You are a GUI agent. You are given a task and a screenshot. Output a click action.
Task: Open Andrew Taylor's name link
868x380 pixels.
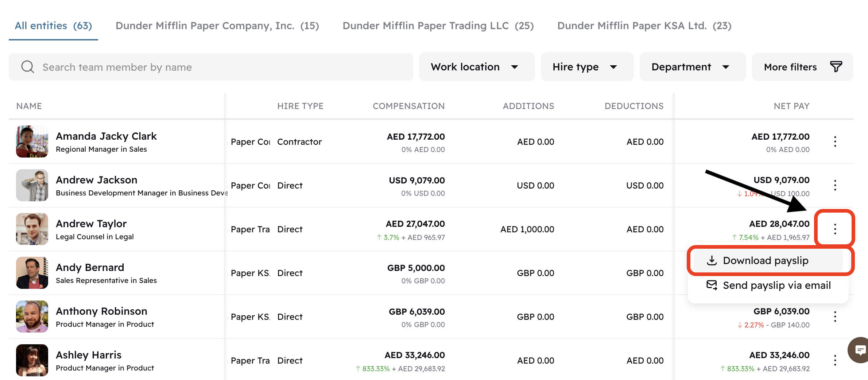(91, 224)
